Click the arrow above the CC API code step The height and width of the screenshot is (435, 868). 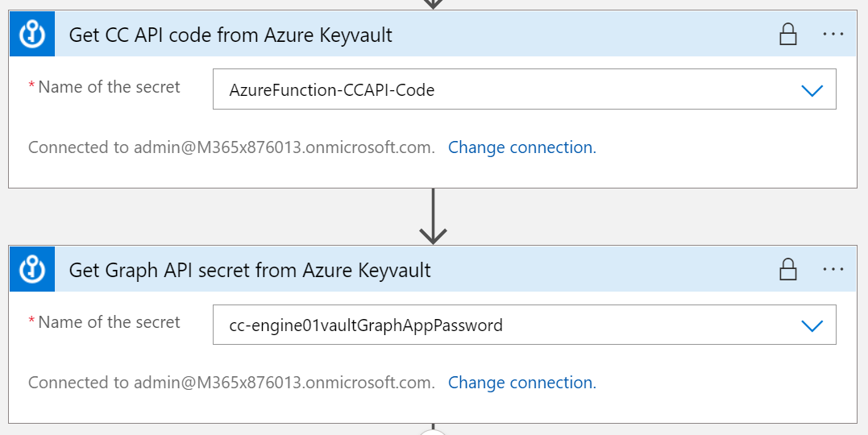433,4
